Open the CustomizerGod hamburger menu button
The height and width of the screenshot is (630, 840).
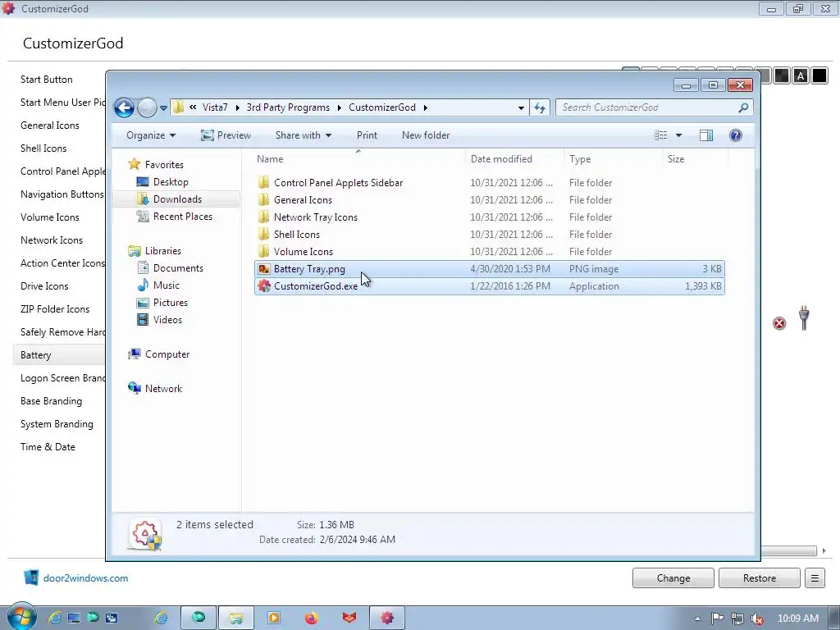(x=815, y=578)
